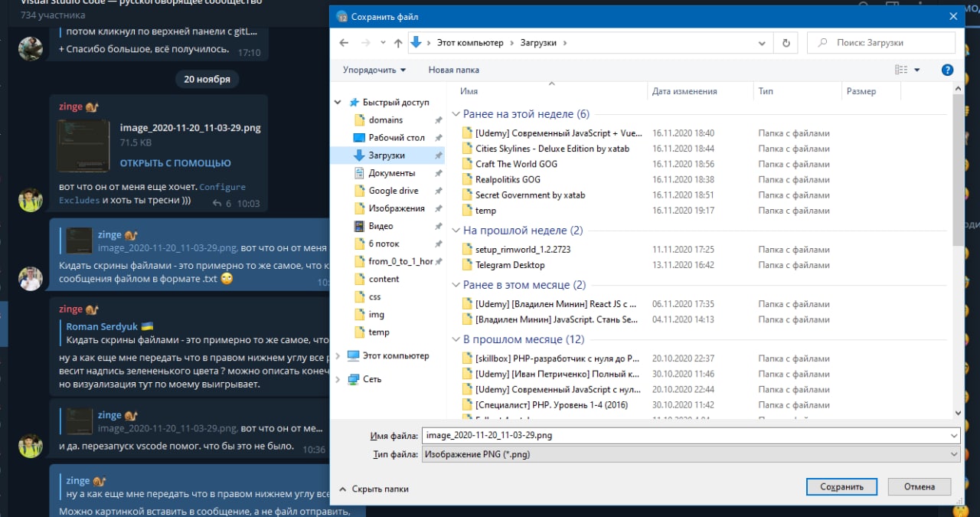Select Google drive in the navigation pane
The image size is (980, 517).
coord(393,190)
